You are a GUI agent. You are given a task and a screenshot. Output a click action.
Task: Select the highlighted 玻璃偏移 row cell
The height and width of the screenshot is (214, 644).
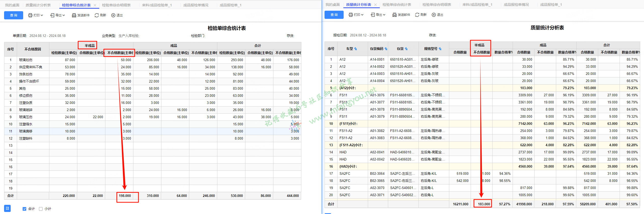pos(33,131)
